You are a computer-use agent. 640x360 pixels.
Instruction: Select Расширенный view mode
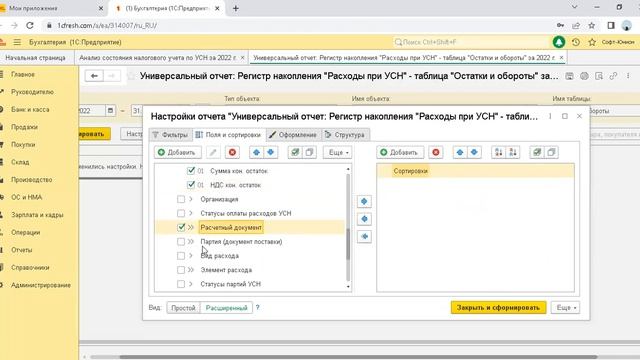point(227,307)
